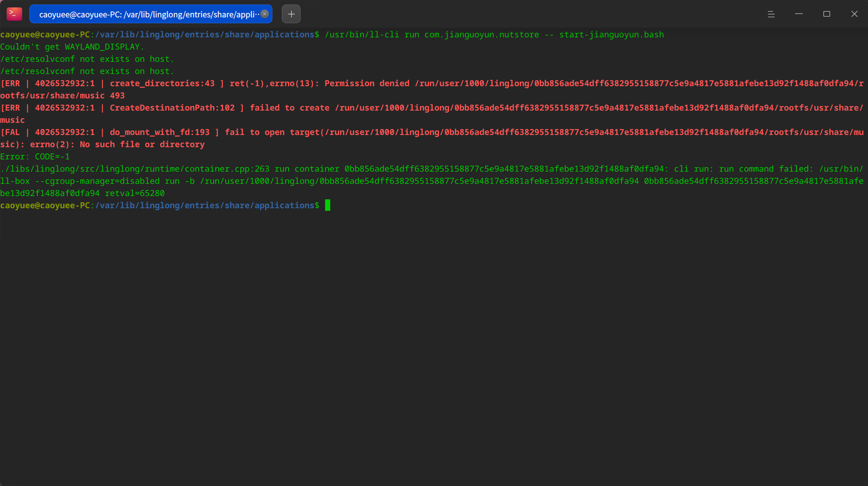
Task: Close the terminal window
Action: click(x=854, y=14)
